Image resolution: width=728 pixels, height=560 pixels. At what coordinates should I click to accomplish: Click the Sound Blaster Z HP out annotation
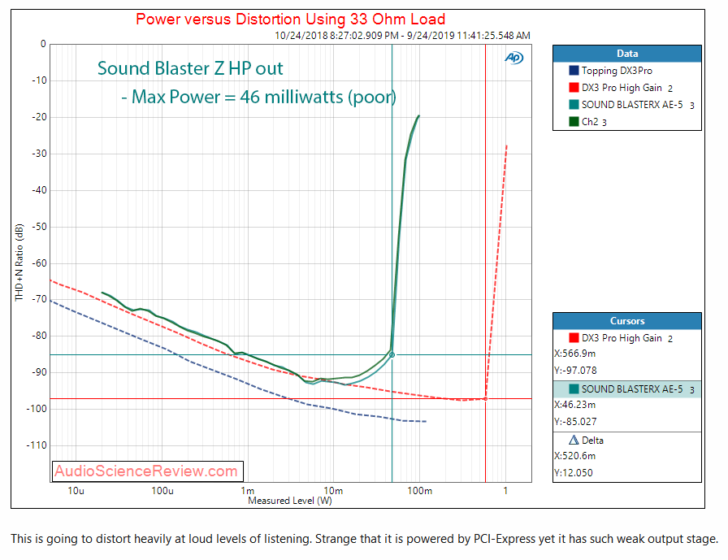[x=190, y=68]
